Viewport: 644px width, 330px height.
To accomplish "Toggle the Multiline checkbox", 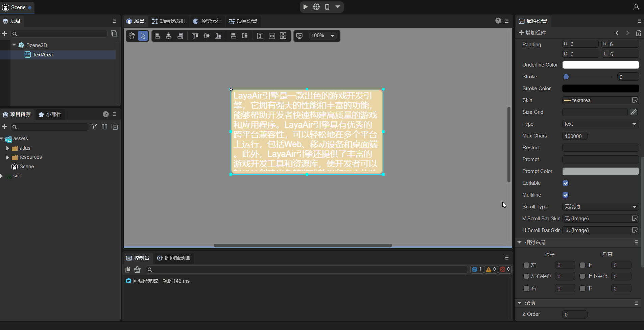I will 565,195.
